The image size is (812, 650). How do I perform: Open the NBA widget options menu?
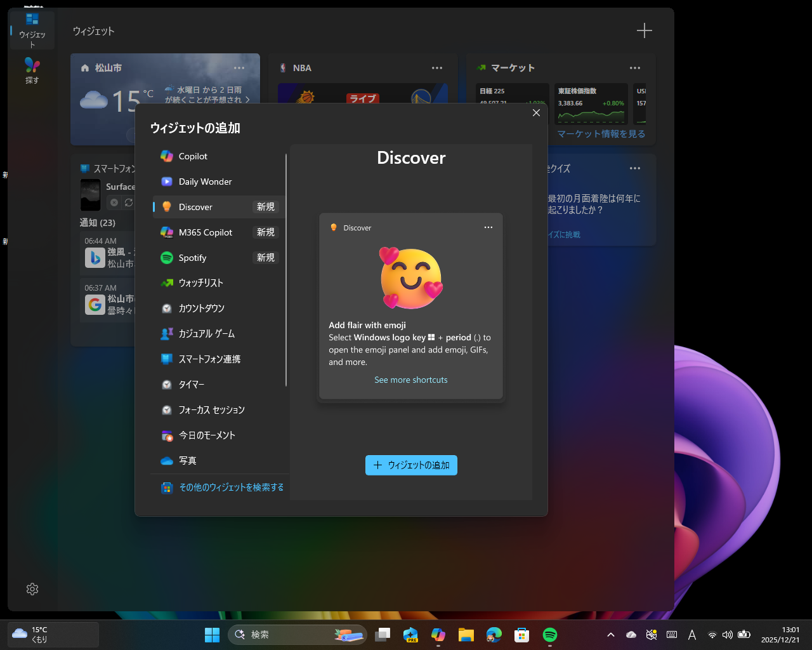[437, 67]
